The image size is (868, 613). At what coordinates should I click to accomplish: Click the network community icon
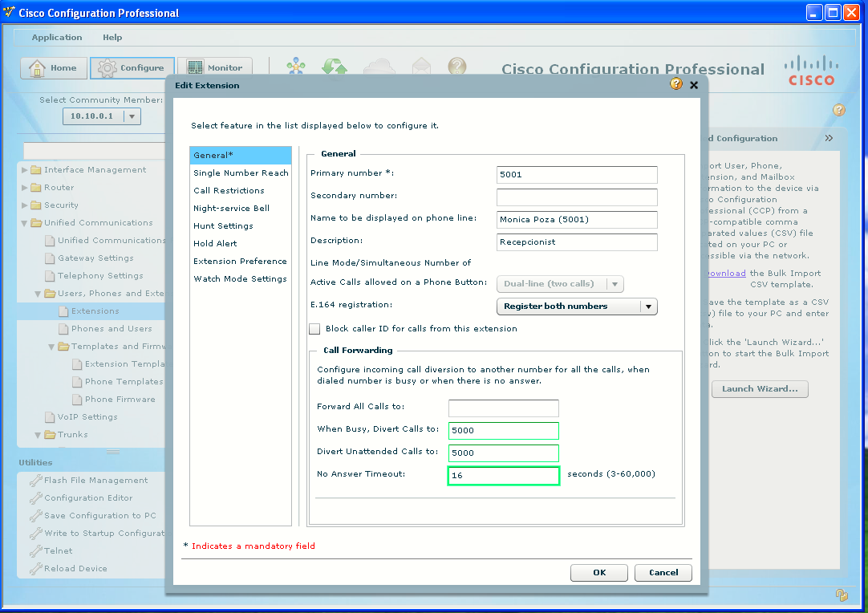pyautogui.click(x=296, y=67)
